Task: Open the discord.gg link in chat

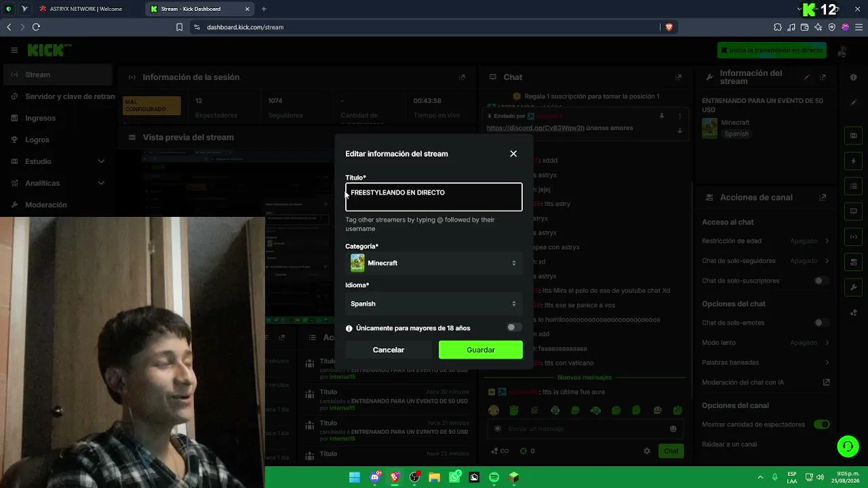Action: pyautogui.click(x=535, y=128)
